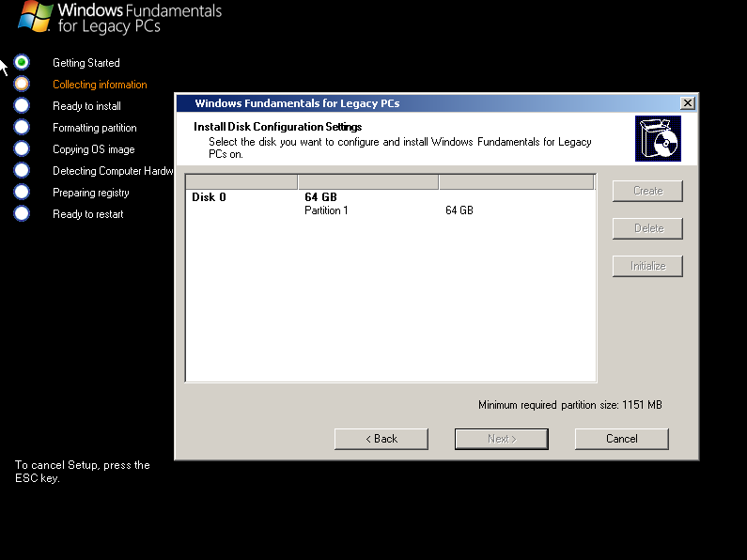Click the Copying OS image label

tap(93, 149)
